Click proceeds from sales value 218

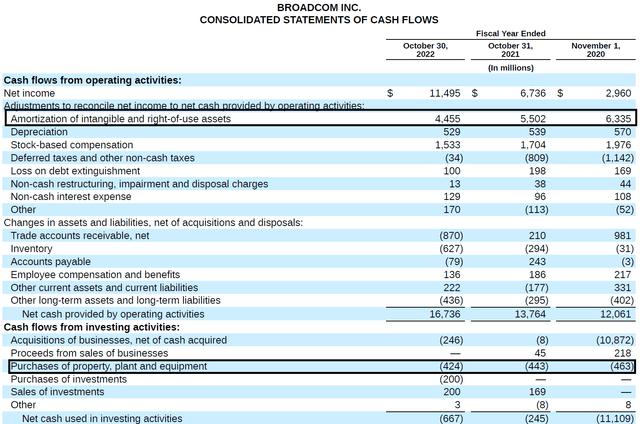(x=622, y=353)
